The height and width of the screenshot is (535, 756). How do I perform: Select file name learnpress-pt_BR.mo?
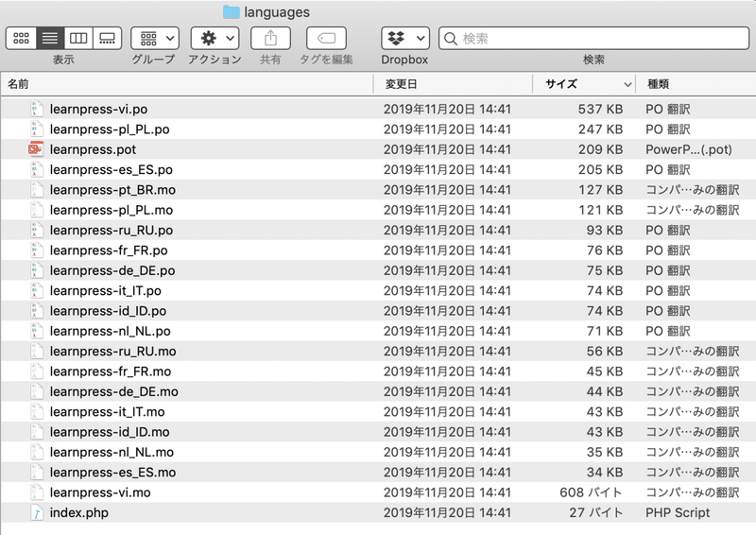coord(112,190)
